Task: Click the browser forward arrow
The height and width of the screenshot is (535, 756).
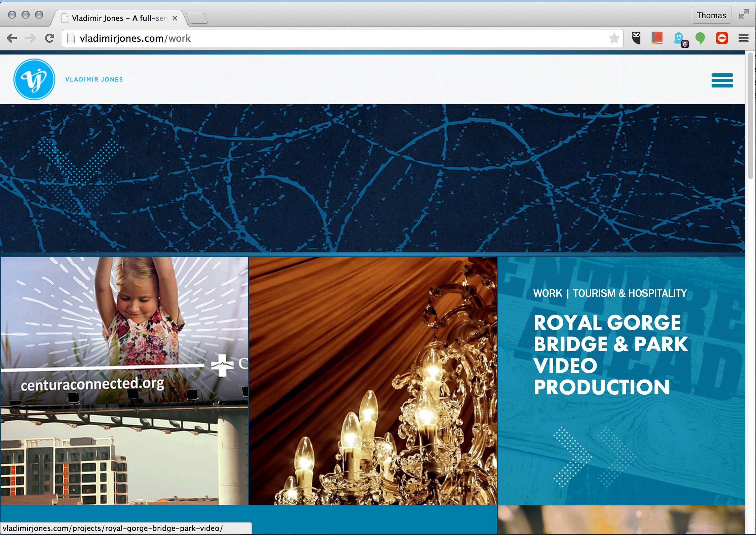Action: 31,38
